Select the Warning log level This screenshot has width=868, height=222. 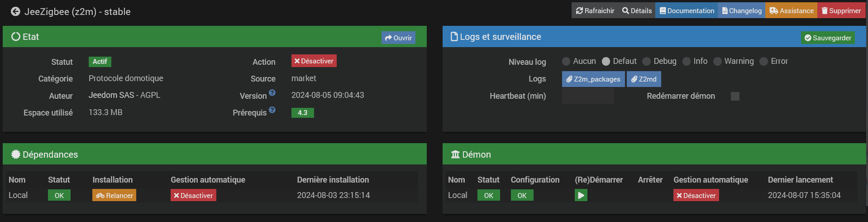tap(717, 61)
